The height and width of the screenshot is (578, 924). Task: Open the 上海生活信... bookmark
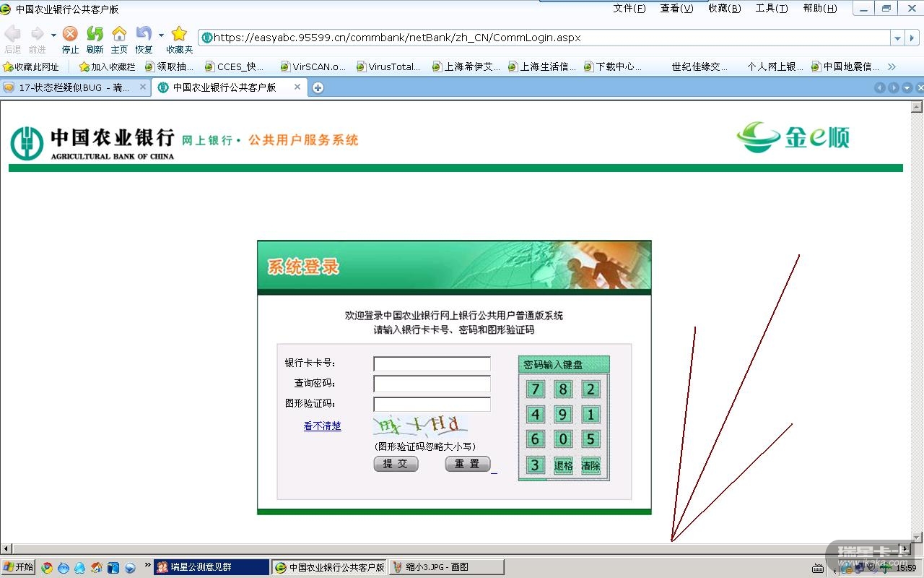[542, 66]
